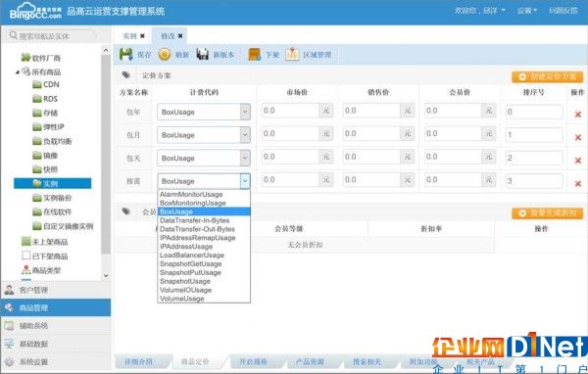Image resolution: width=588 pixels, height=374 pixels.
Task: Click the orange 批量生成折扣 button
Action: coord(547,213)
